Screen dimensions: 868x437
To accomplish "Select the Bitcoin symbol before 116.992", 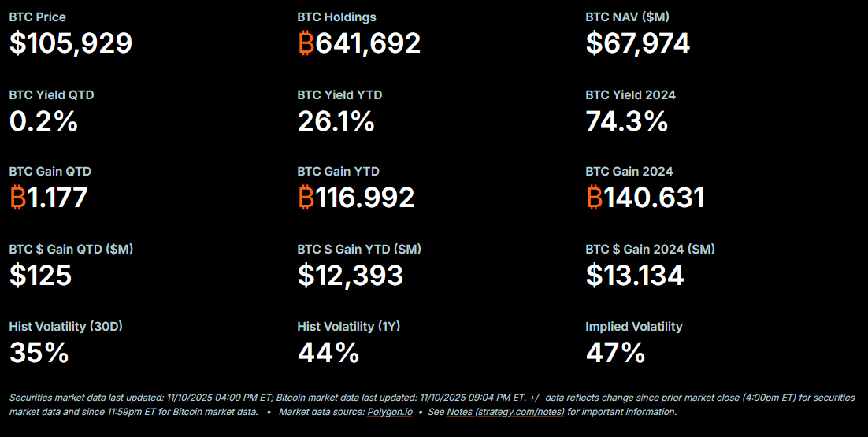I will (x=306, y=198).
